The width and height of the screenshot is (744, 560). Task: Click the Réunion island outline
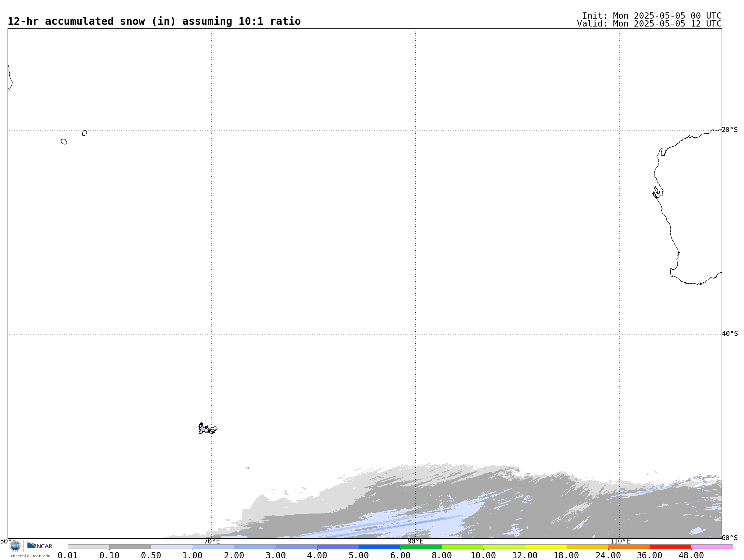tap(64, 142)
